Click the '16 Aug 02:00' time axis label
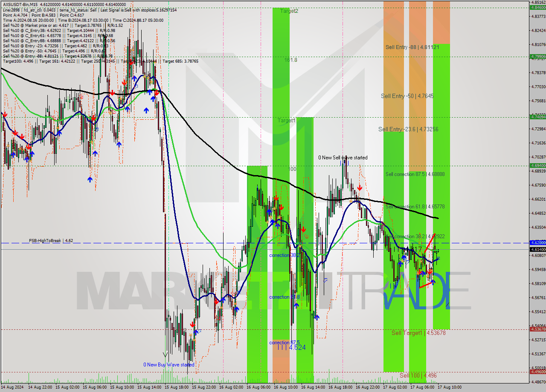 (x=231, y=387)
